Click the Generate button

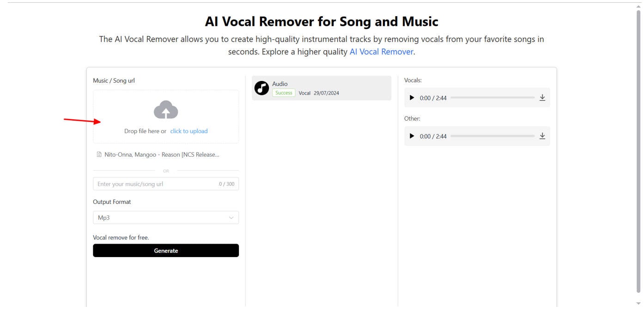tap(166, 251)
